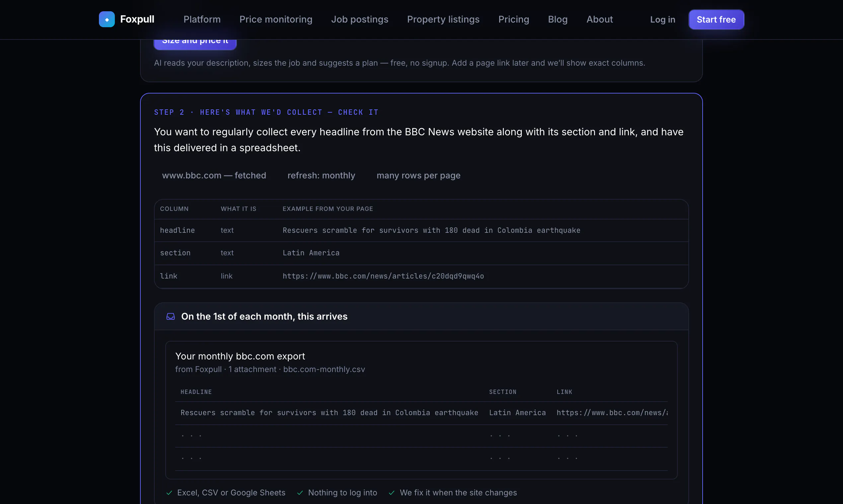The width and height of the screenshot is (843, 504).
Task: Click the Latin America example in the column table
Action: click(311, 253)
